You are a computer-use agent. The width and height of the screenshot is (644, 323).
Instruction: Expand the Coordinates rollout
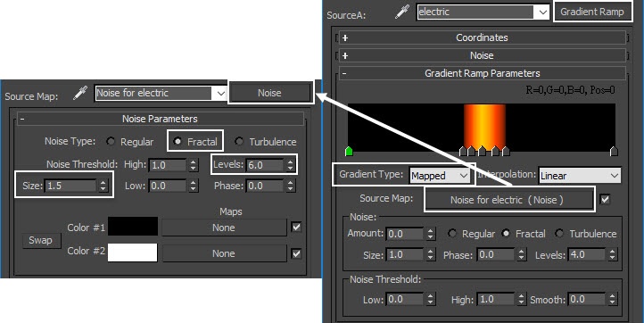pos(483,37)
